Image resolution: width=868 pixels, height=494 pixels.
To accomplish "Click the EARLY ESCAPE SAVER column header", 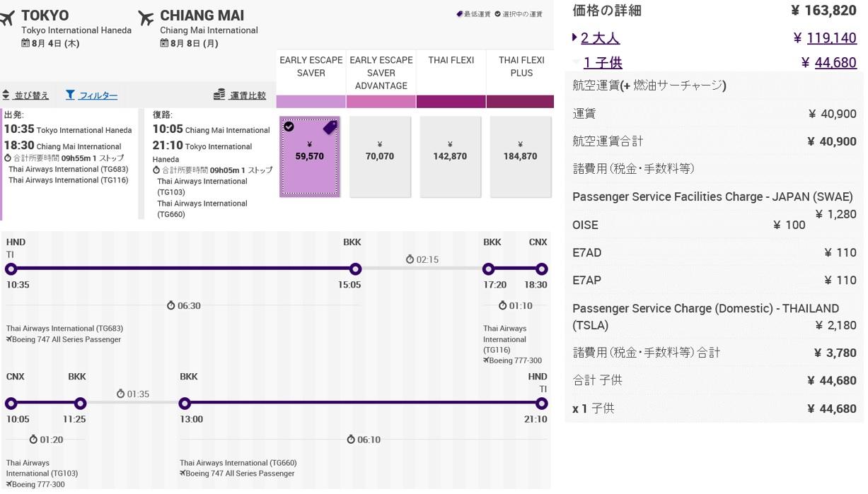I will pyautogui.click(x=311, y=66).
